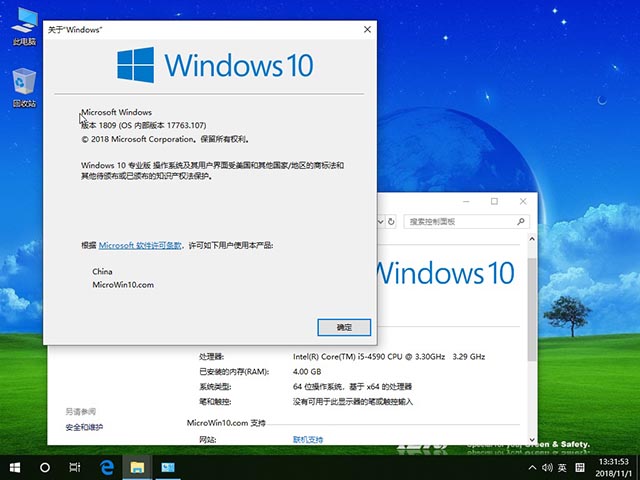Click the 64-bit system type value
The height and width of the screenshot is (480, 640).
click(x=352, y=387)
